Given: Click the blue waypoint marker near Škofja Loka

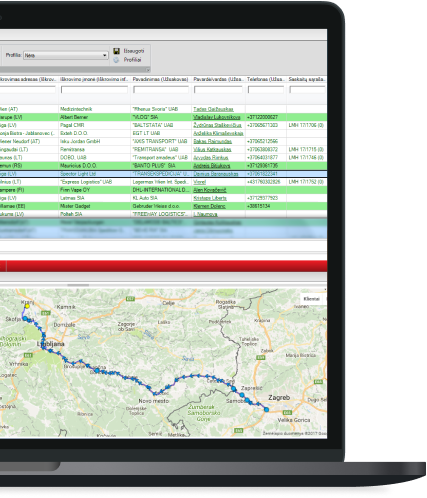Looking at the screenshot, I should (25, 319).
